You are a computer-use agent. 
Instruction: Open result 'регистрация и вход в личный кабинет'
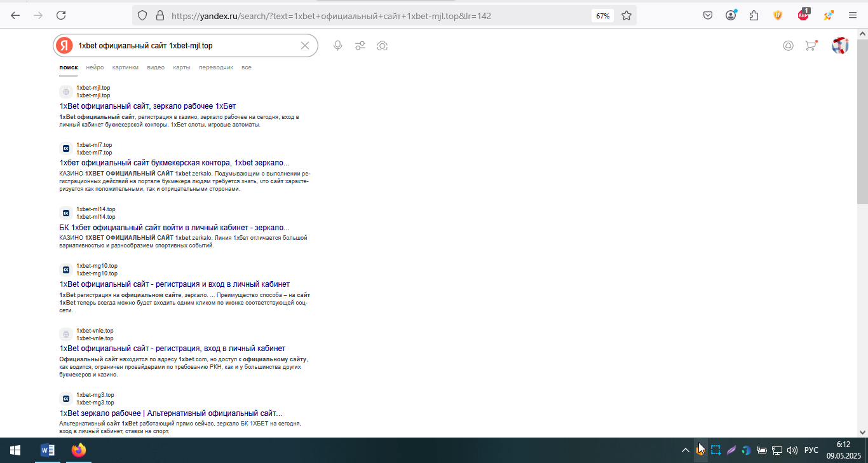pyautogui.click(x=175, y=284)
